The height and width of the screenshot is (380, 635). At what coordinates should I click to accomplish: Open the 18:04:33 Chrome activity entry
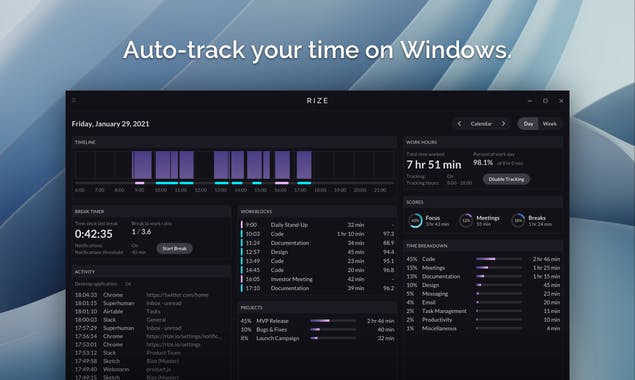(150, 295)
